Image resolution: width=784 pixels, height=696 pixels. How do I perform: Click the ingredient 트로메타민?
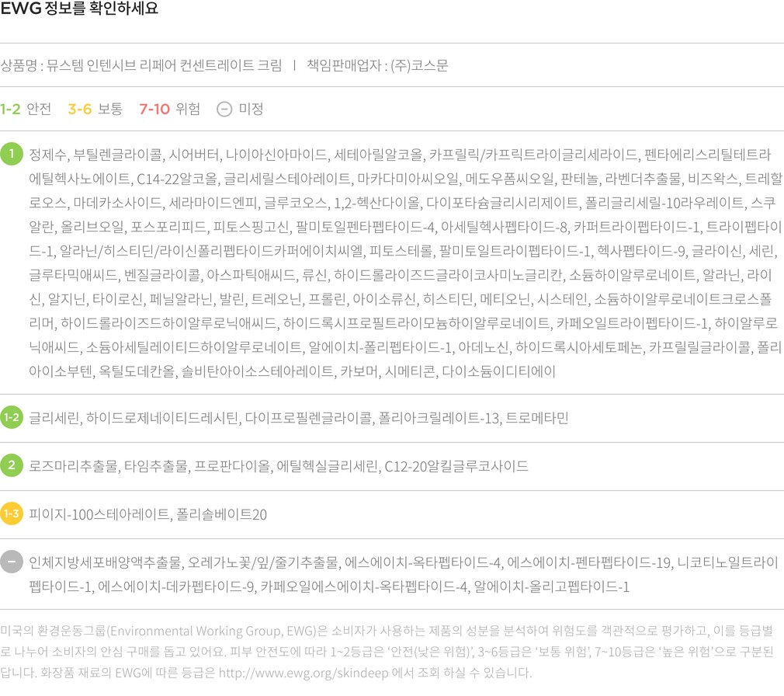(x=538, y=418)
